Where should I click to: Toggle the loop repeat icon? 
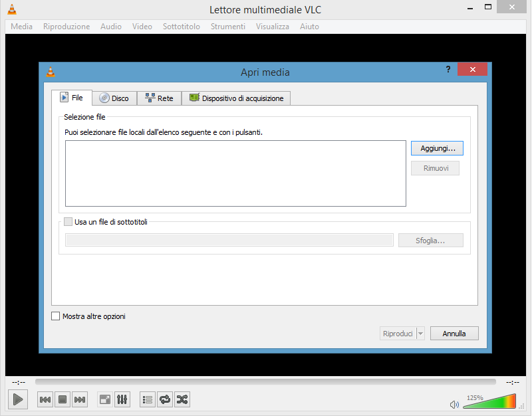pos(165,399)
